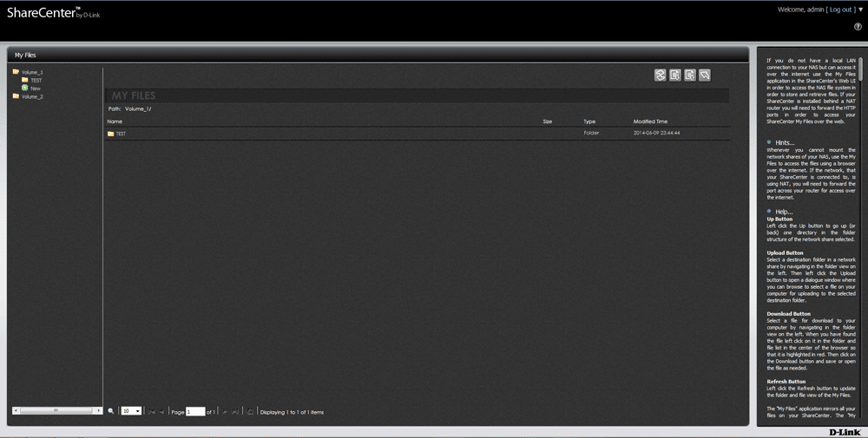Sort by the Name column header
The height and width of the screenshot is (438, 868).
[x=115, y=121]
